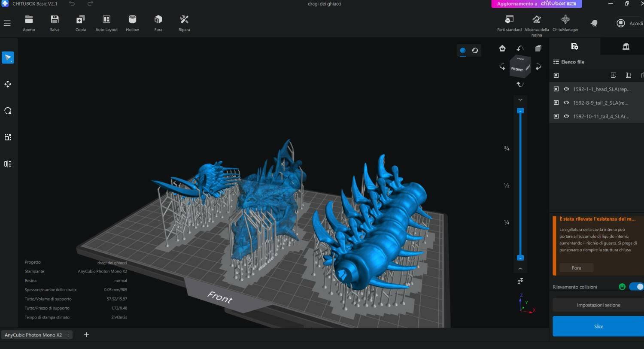Click the FRONT face of view cube
This screenshot has width=644, height=349.
click(517, 69)
